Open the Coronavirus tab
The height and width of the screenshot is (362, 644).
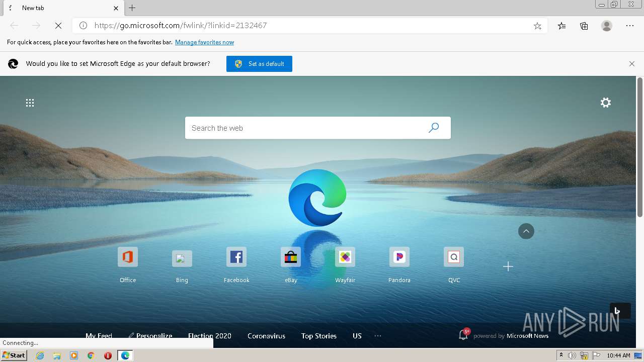click(266, 336)
